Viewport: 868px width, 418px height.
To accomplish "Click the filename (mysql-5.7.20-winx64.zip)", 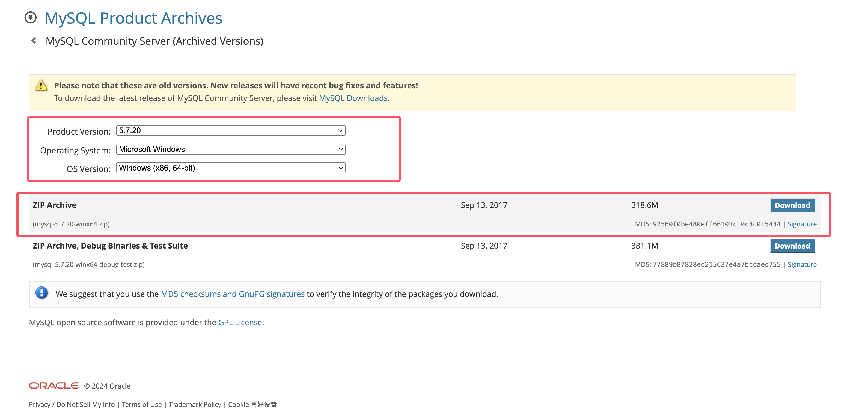I will pos(71,224).
